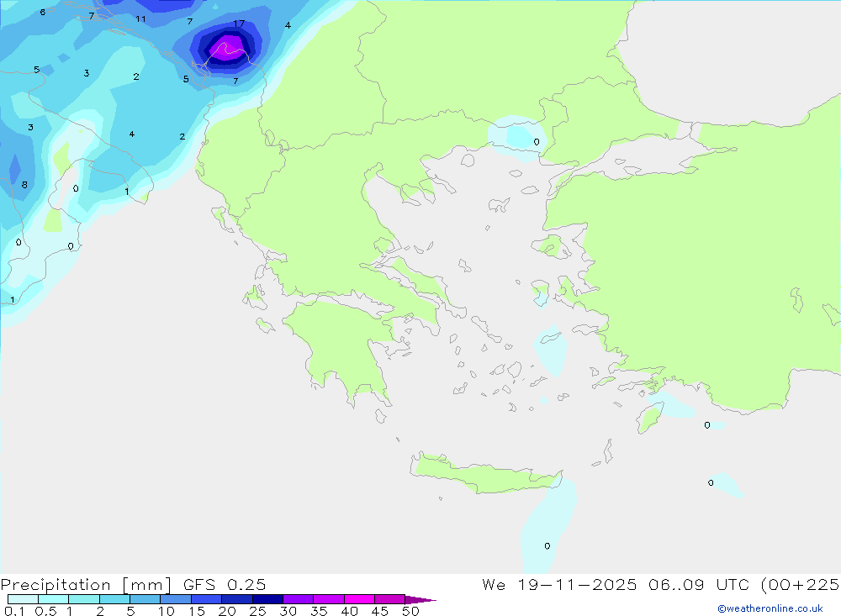Select the 35–40 mm legend color box
The image size is (841, 616).
pyautogui.click(x=329, y=599)
